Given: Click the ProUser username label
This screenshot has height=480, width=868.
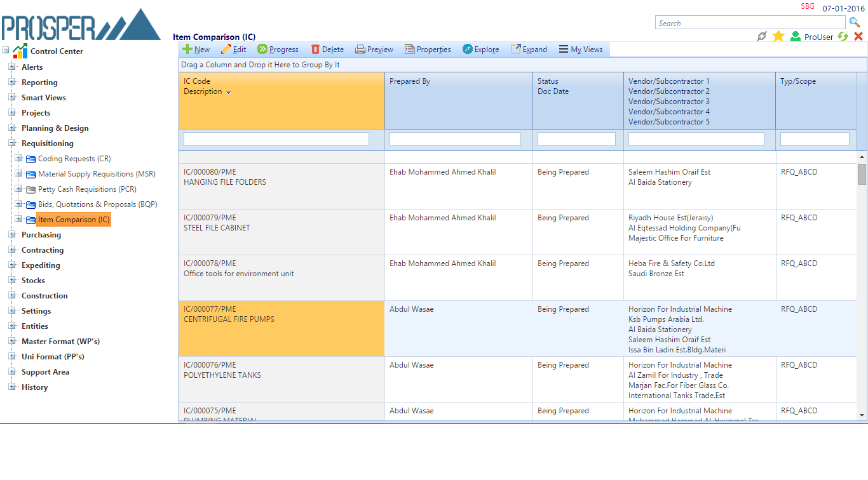Looking at the screenshot, I should pyautogui.click(x=818, y=37).
